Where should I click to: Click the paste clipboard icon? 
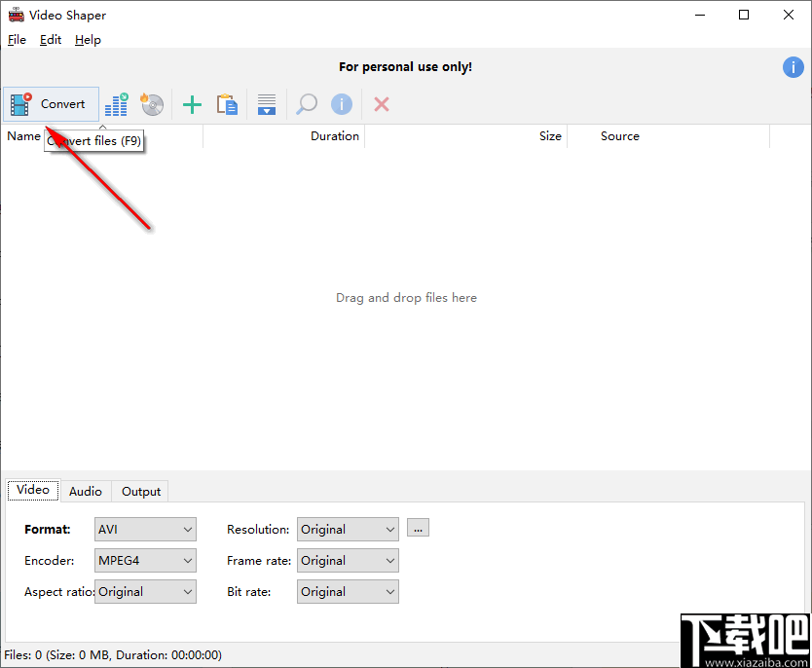tap(227, 104)
